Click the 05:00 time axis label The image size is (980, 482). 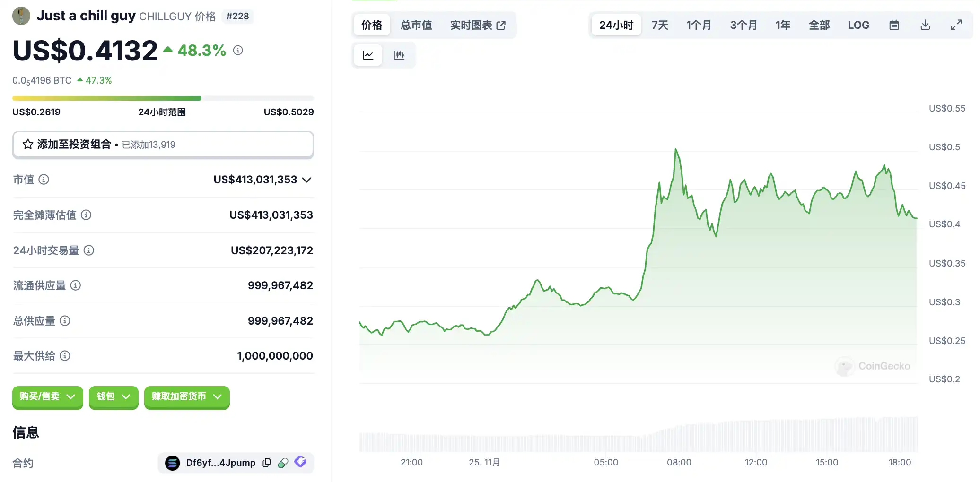[606, 462]
